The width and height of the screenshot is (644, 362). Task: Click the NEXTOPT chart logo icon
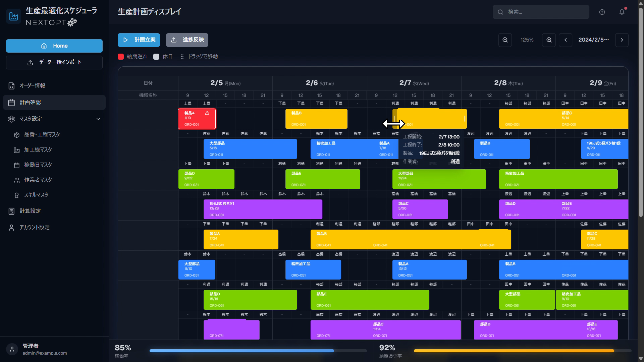click(x=13, y=16)
